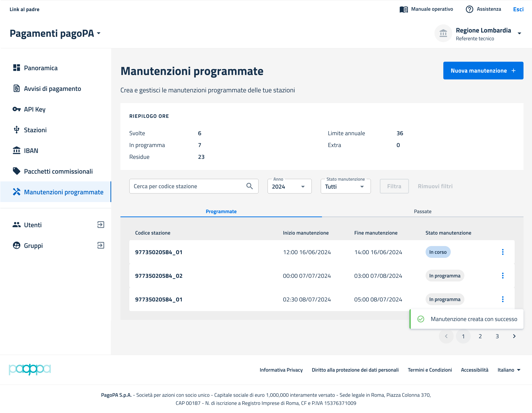
Task: Click the Stazioni plug icon
Action: click(x=16, y=130)
